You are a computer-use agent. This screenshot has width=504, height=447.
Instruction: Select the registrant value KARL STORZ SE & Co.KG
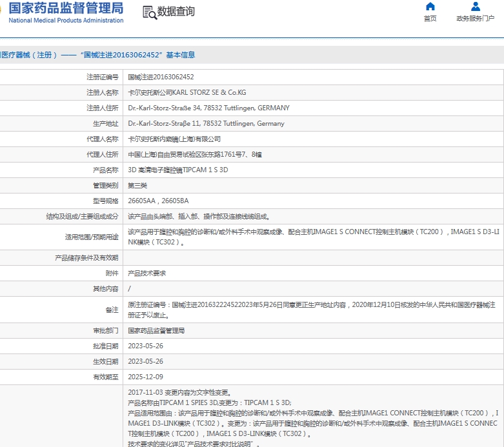point(187,92)
